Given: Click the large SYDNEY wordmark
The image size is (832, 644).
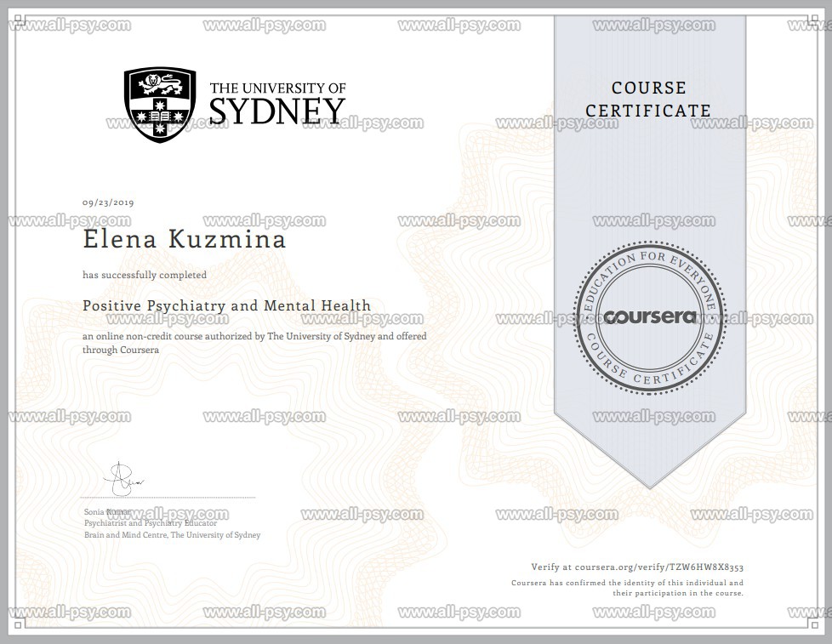Looking at the screenshot, I should pyautogui.click(x=277, y=111).
